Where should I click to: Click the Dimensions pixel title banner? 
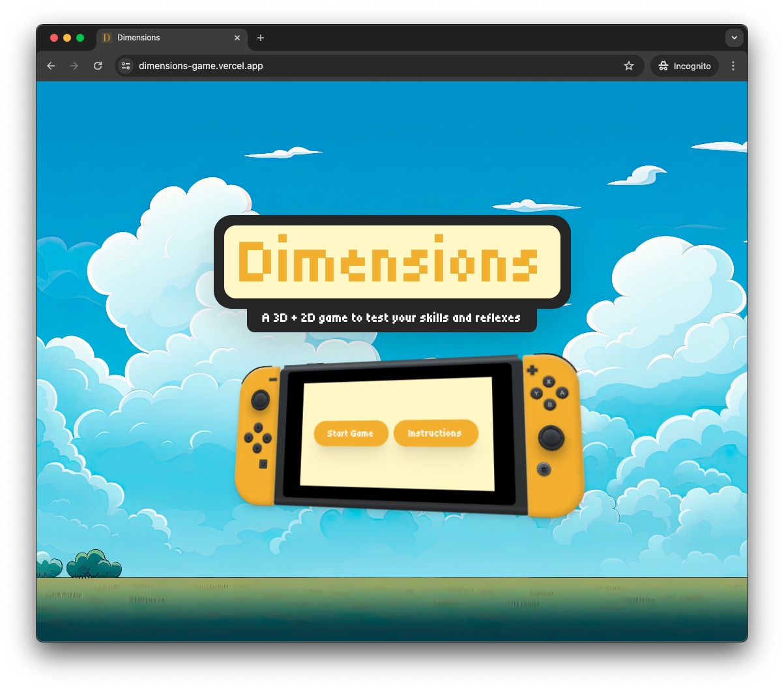pyautogui.click(x=392, y=262)
